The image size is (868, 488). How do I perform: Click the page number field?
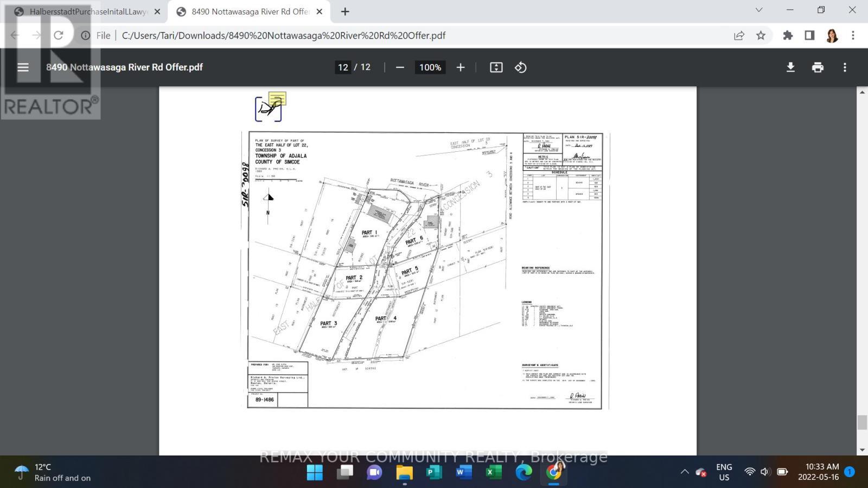[343, 67]
